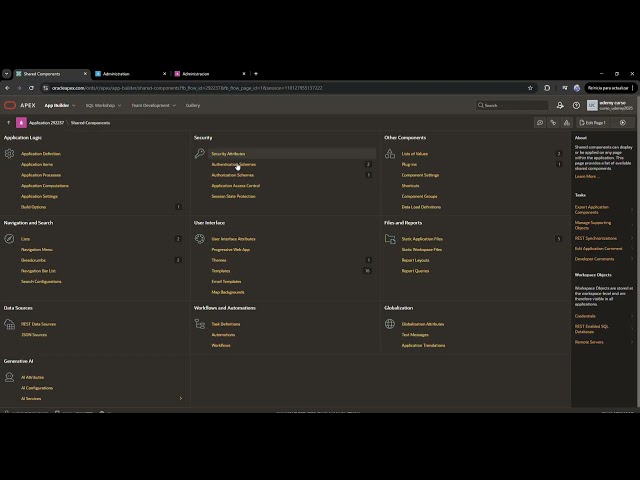Click the Edit Page 1 button
Viewport: 640px width, 480px height.
tap(593, 122)
